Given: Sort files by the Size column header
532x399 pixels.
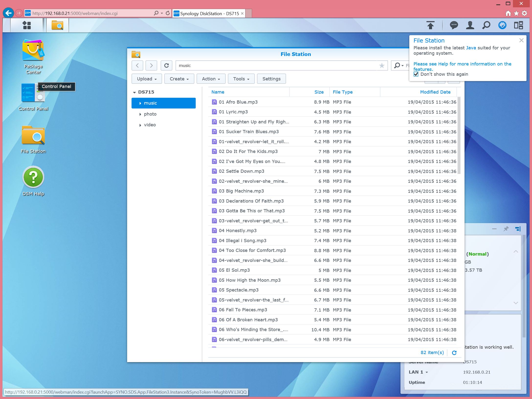Looking at the screenshot, I should pyautogui.click(x=319, y=92).
